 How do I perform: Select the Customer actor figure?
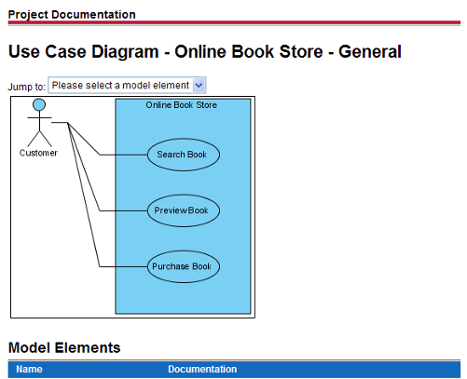tap(39, 123)
